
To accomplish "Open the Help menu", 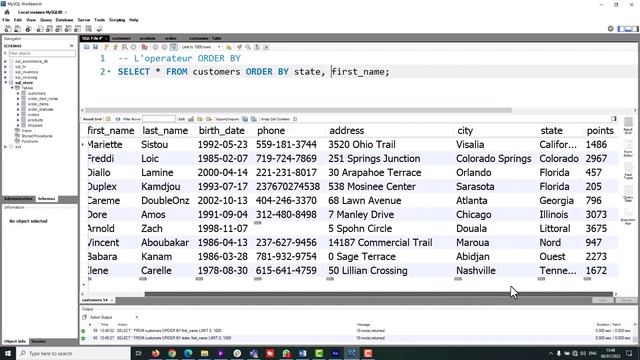I will tap(133, 20).
